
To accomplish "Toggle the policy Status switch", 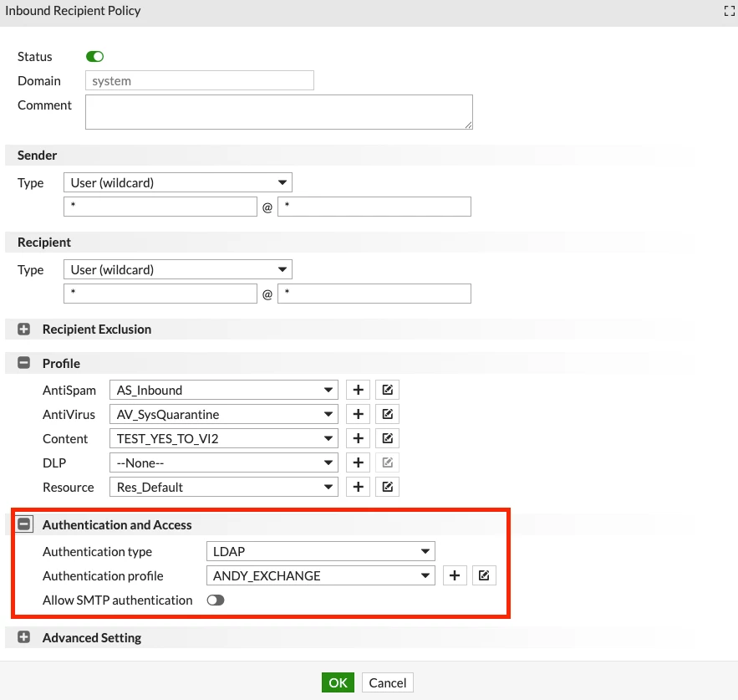I will click(94, 57).
